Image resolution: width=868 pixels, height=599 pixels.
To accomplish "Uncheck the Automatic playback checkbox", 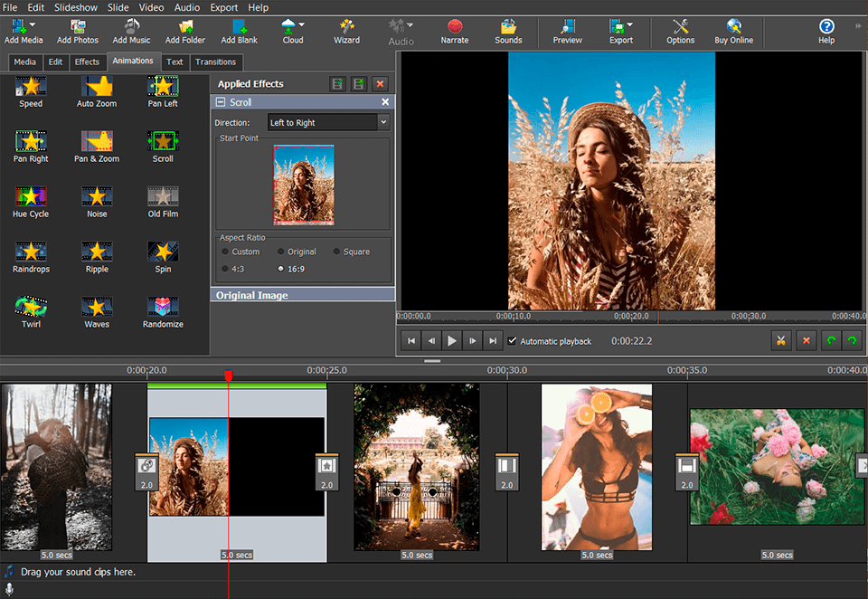I will pos(514,341).
